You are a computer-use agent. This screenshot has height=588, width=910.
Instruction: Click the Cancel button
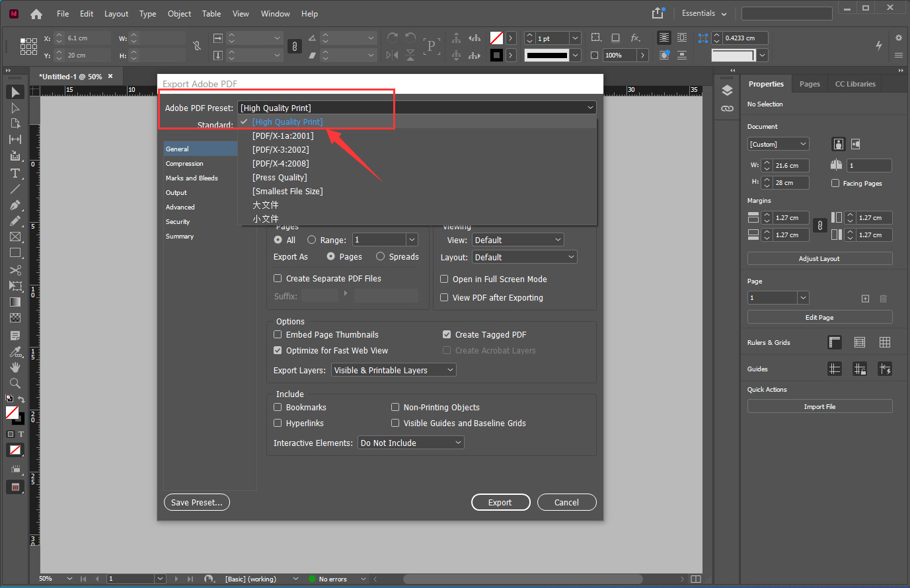pyautogui.click(x=566, y=502)
